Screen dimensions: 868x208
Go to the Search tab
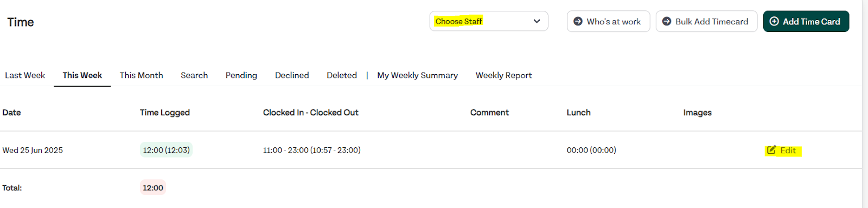pyautogui.click(x=194, y=75)
